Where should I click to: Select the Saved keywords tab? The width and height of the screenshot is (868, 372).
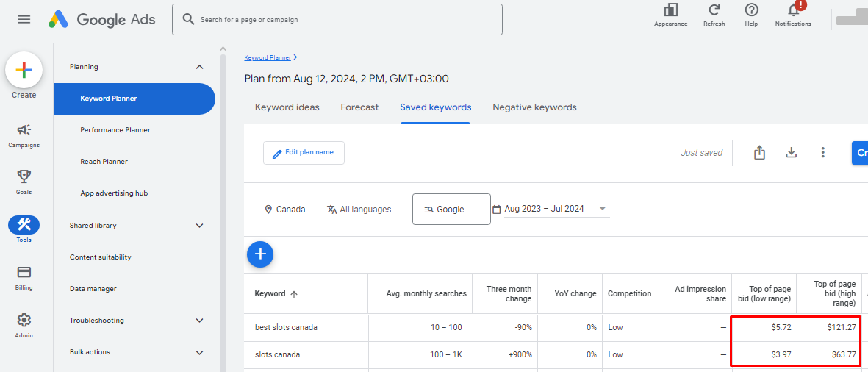(436, 107)
